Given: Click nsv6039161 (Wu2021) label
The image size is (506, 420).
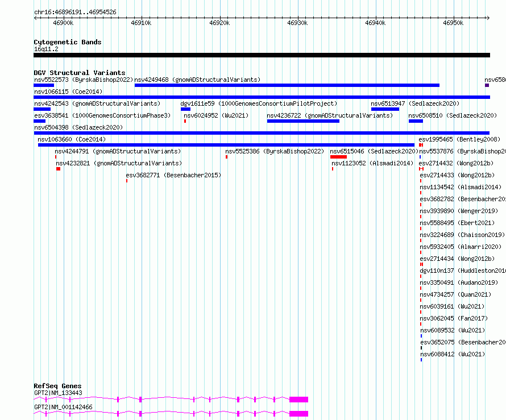Looking at the screenshot, I should click(x=452, y=306).
